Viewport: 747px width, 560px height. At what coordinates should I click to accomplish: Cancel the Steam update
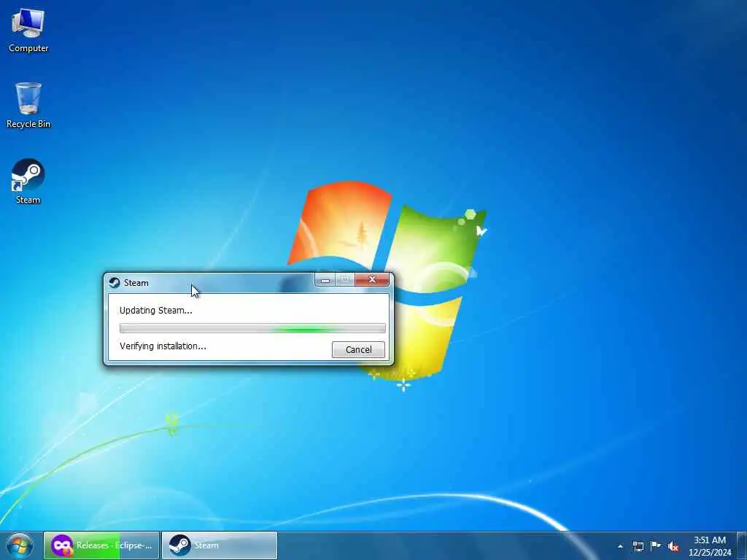click(x=358, y=349)
